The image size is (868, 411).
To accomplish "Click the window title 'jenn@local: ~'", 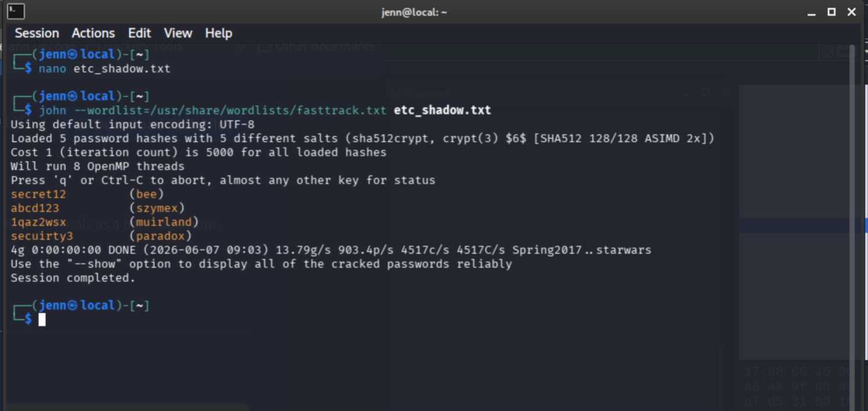I will tap(414, 12).
